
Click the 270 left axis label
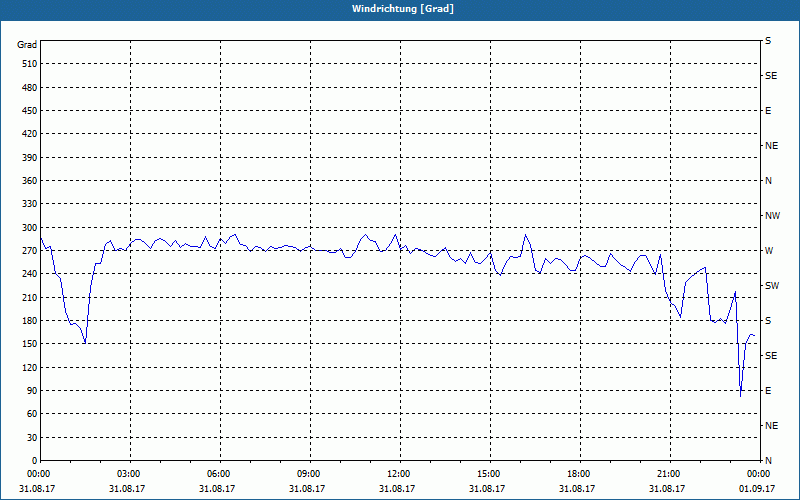click(x=30, y=251)
